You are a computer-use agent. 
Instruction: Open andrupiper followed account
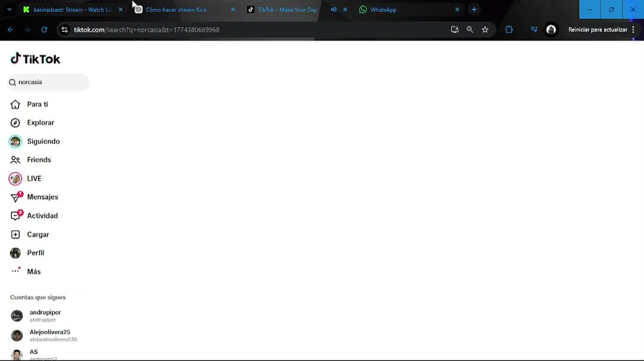point(45,315)
